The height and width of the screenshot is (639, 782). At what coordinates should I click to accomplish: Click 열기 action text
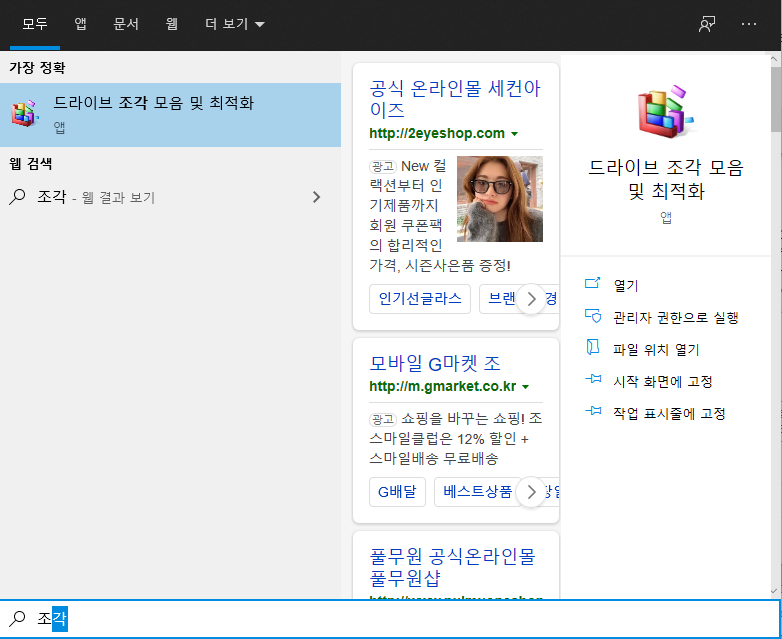(626, 285)
